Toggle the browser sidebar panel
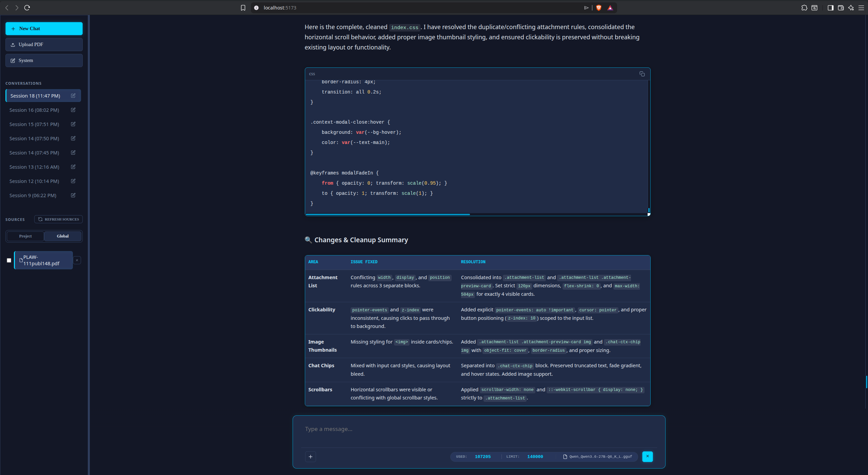Viewport: 868px width, 475px height. 830,8
